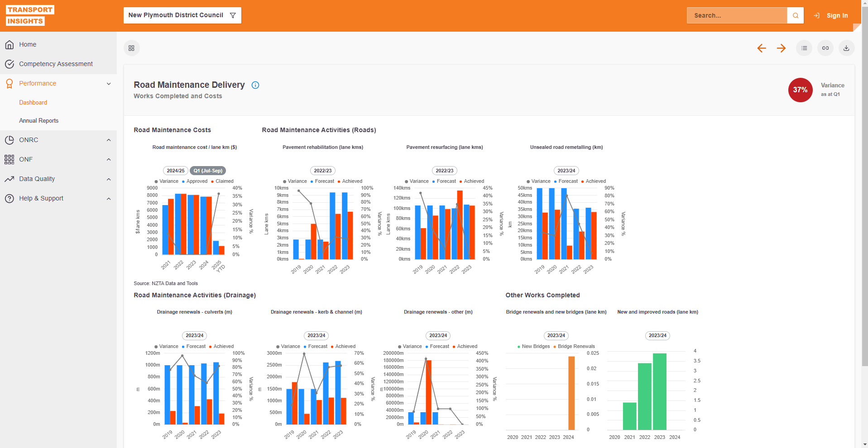Click the Sign In arrow icon
Screen dimensions: 868x448
pyautogui.click(x=816, y=15)
